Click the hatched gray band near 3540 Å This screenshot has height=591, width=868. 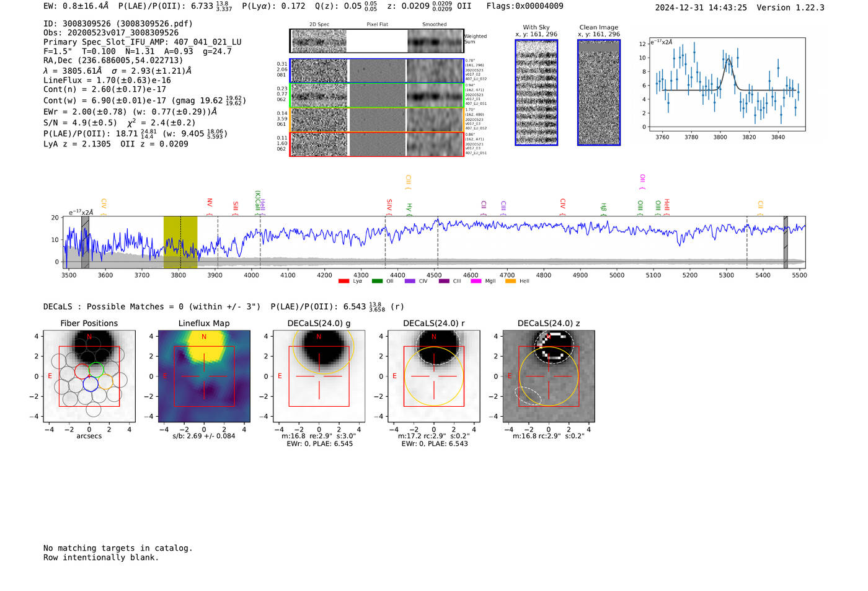coord(85,242)
